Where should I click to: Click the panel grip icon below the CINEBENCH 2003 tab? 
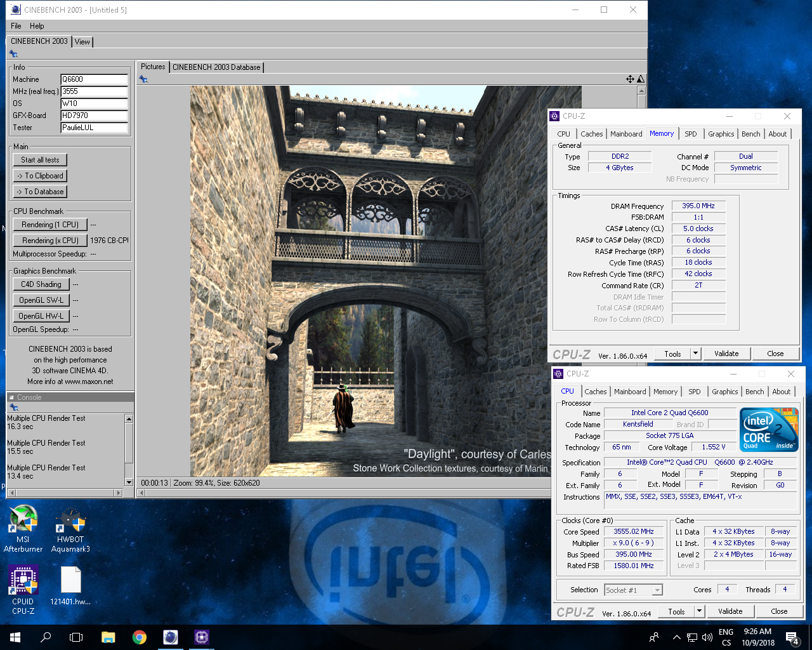point(13,54)
